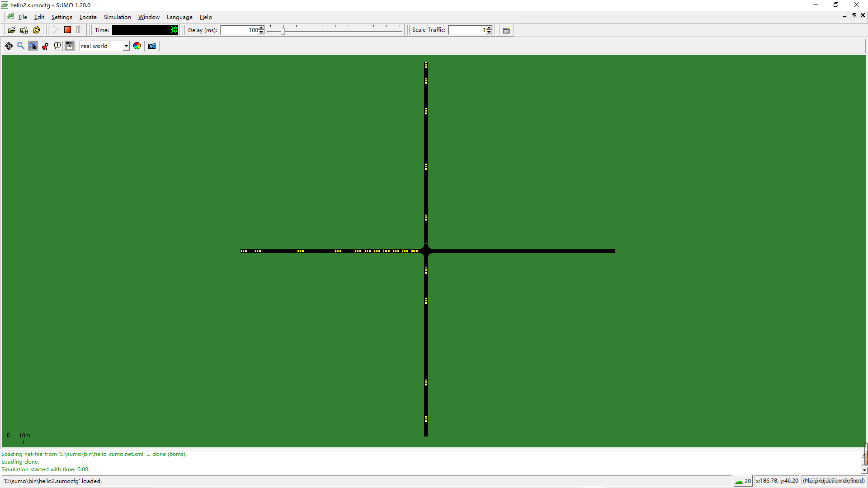Click the pan/move tool icon
The width and height of the screenshot is (868, 488).
[x=9, y=46]
